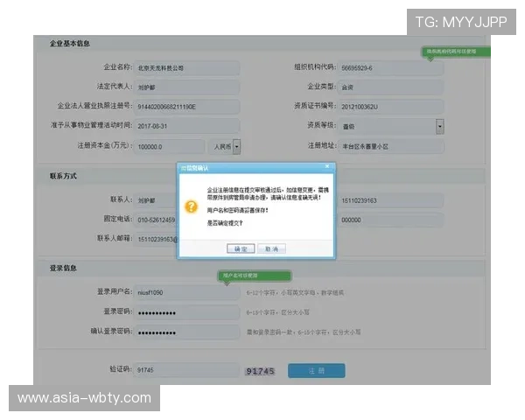Click the 联系人邮箱 input field
The image size is (525, 420).
tap(156, 239)
